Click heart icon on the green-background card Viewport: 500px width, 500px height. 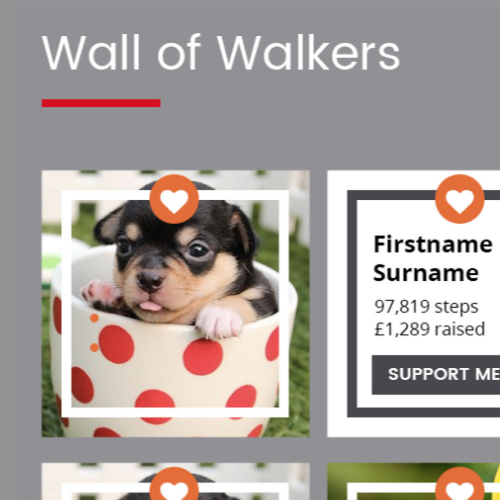coord(460,484)
